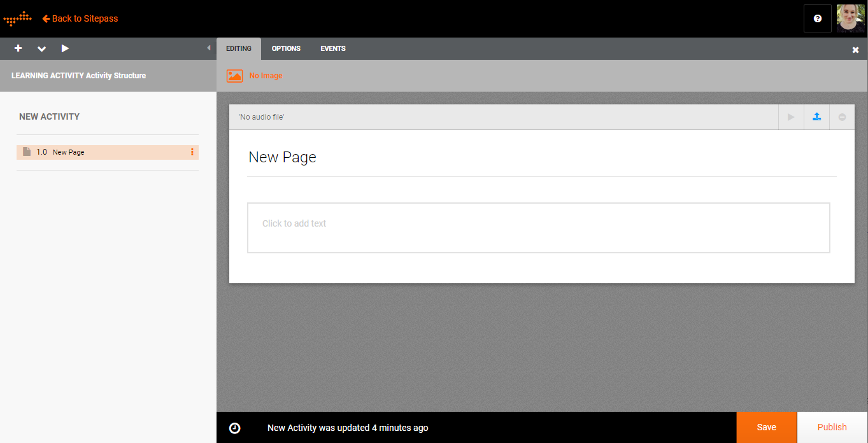Open the help question mark icon
868x443 pixels.
pos(818,18)
